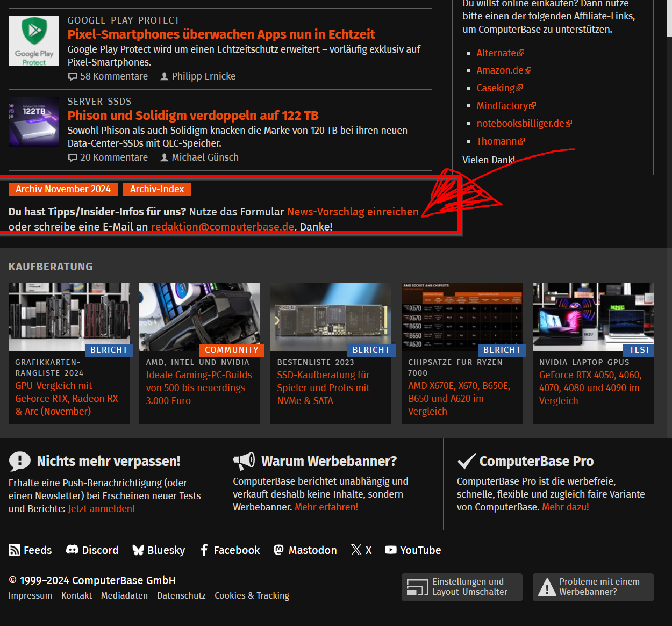Open News-Vorschlag einreichen link
The height and width of the screenshot is (626, 672).
point(353,212)
